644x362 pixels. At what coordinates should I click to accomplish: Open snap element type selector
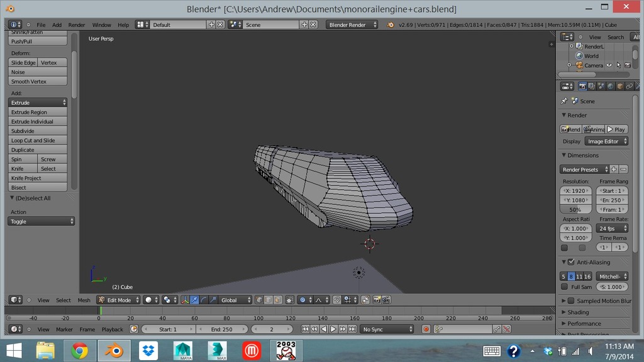coord(350,300)
